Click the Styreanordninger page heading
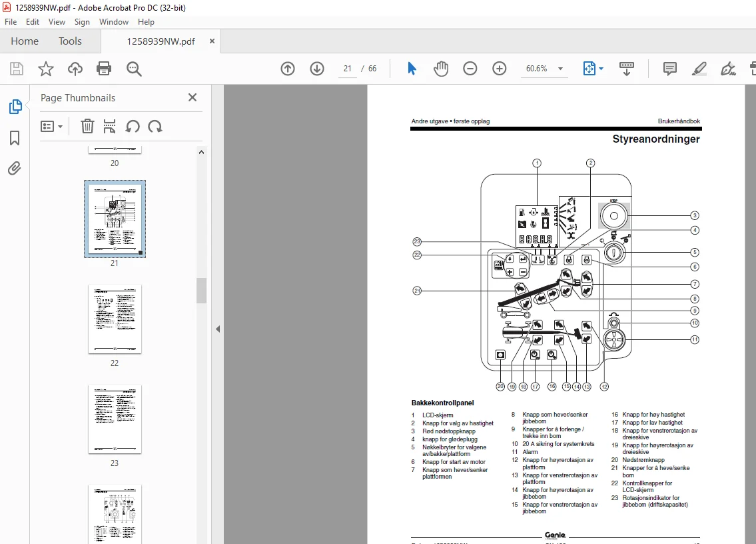The height and width of the screenshot is (544, 756). tap(655, 139)
